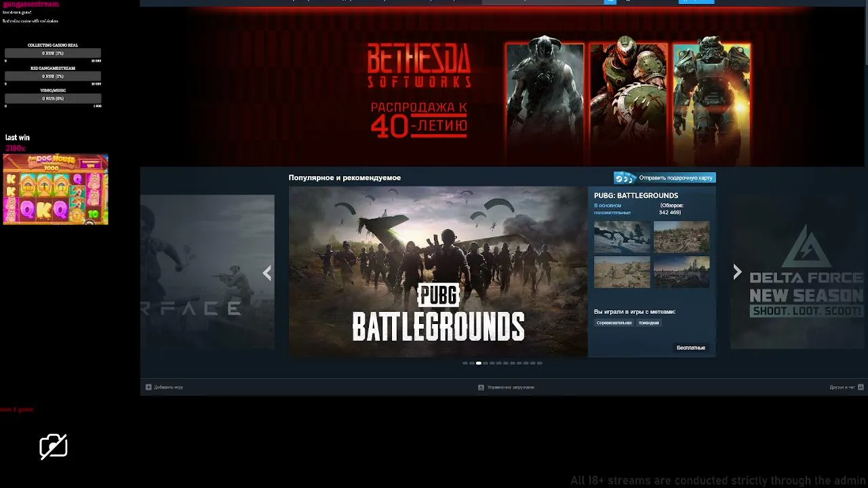Click the Вы играли в игры с метками text
The image size is (868, 488).
tap(635, 312)
